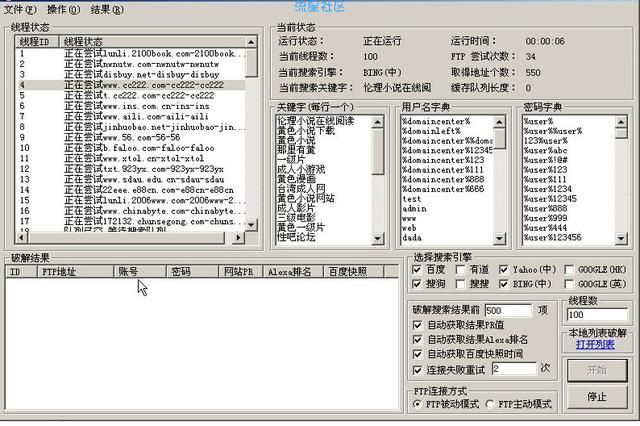Toggle the 连接失败重试 checkbox
Viewport: 640px width, 426px height.
(x=417, y=370)
